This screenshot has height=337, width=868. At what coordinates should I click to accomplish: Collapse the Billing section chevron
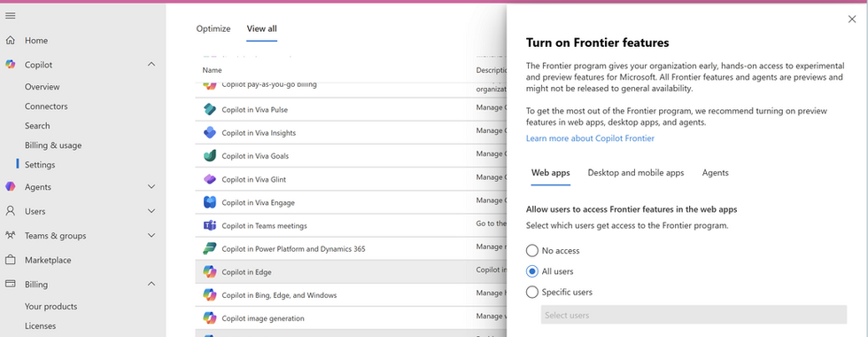click(151, 284)
